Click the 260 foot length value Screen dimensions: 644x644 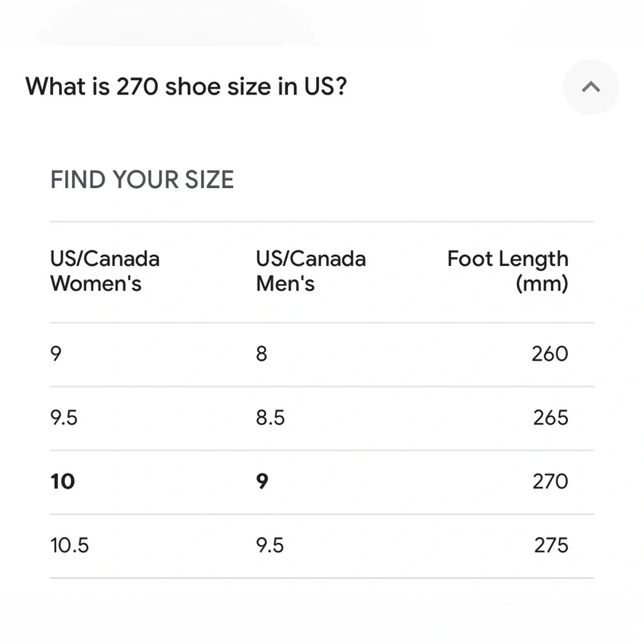550,354
